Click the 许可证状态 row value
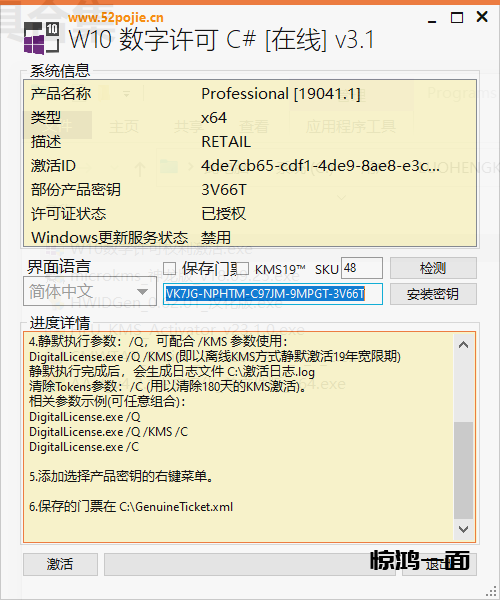 pyautogui.click(x=224, y=214)
